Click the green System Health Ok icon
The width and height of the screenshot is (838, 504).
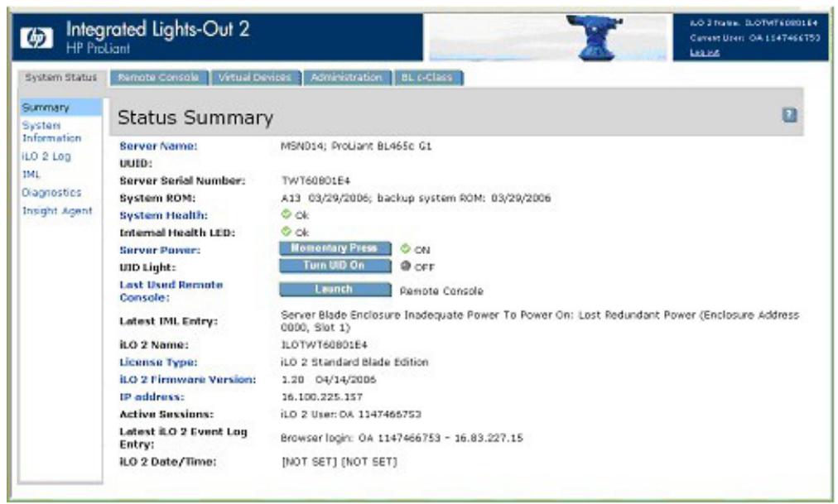pos(287,214)
